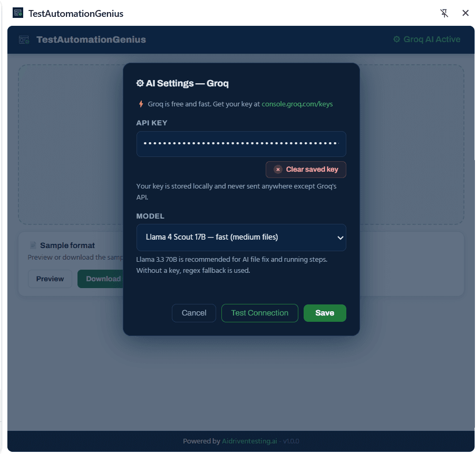Clear the saved API key

click(306, 170)
